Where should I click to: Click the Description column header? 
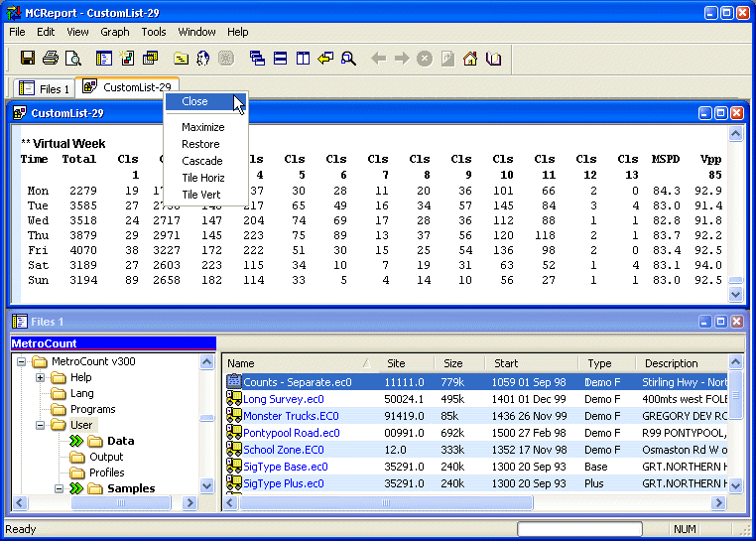[x=682, y=363]
